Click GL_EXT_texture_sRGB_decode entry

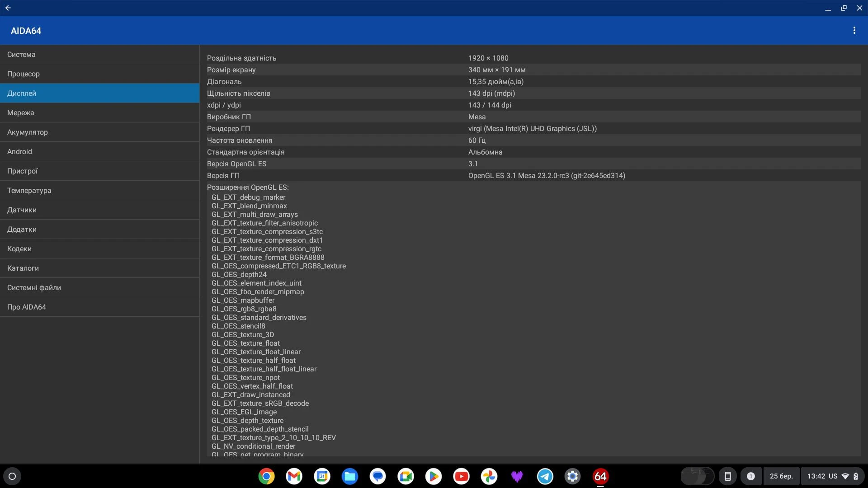(260, 404)
